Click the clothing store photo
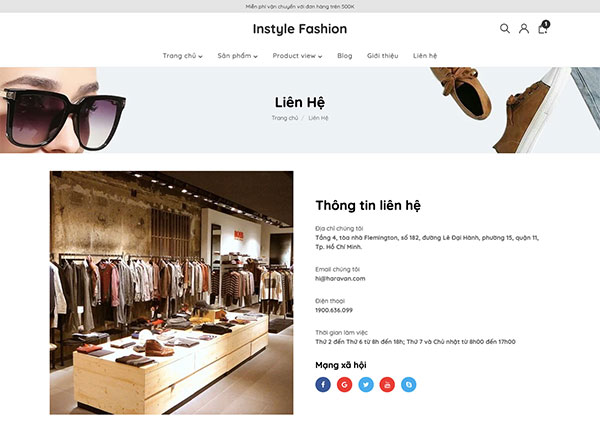The height and width of the screenshot is (432, 600). [171, 293]
